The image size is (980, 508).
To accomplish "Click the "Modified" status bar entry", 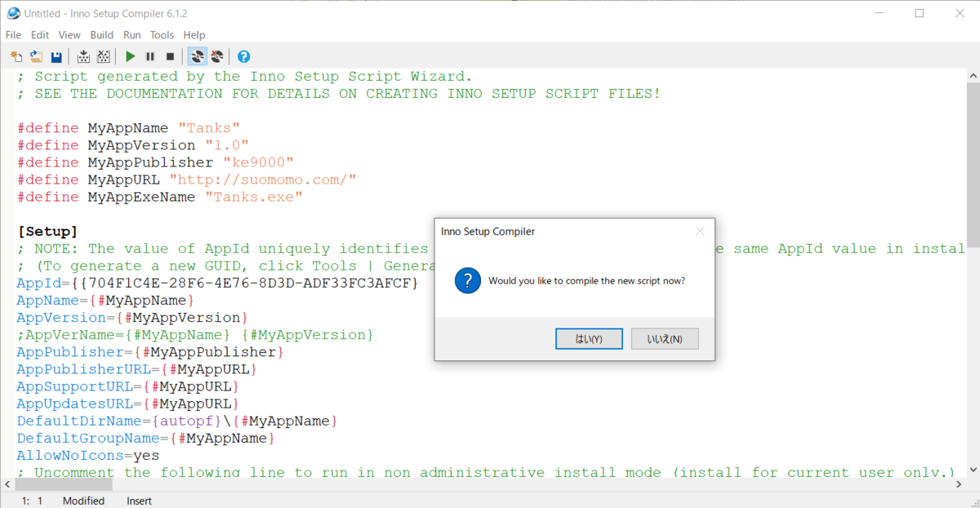I will [83, 501].
